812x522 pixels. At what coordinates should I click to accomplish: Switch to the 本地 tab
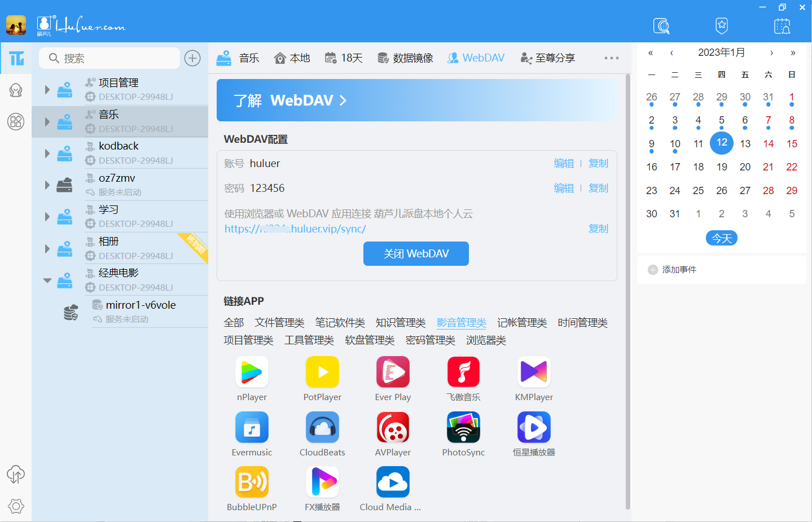pos(292,58)
